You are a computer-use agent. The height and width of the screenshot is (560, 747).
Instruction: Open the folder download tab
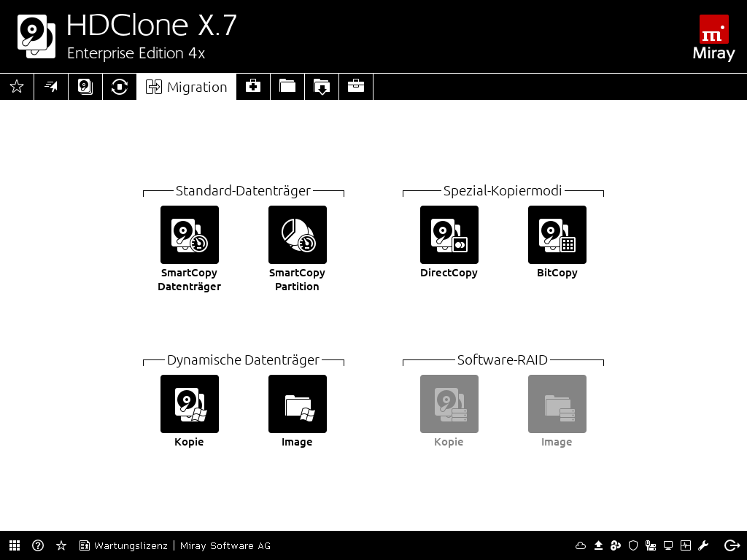pyautogui.click(x=322, y=87)
